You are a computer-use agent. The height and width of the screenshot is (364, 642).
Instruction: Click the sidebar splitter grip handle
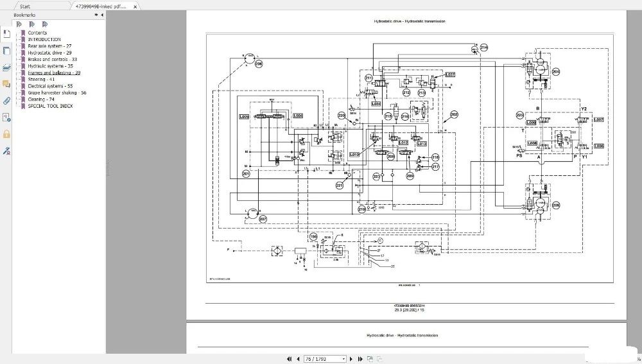(108, 168)
